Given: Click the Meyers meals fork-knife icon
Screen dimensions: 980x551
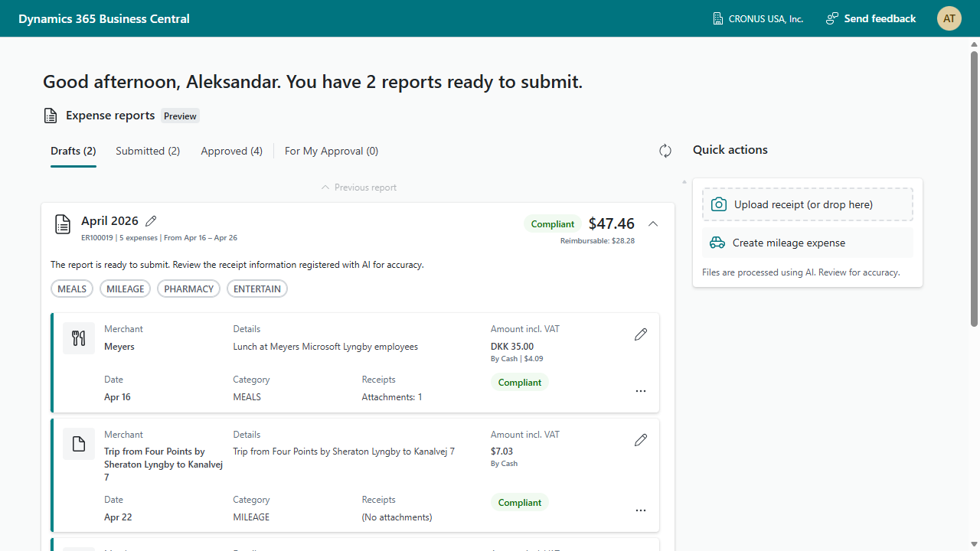Looking at the screenshot, I should click(x=79, y=338).
